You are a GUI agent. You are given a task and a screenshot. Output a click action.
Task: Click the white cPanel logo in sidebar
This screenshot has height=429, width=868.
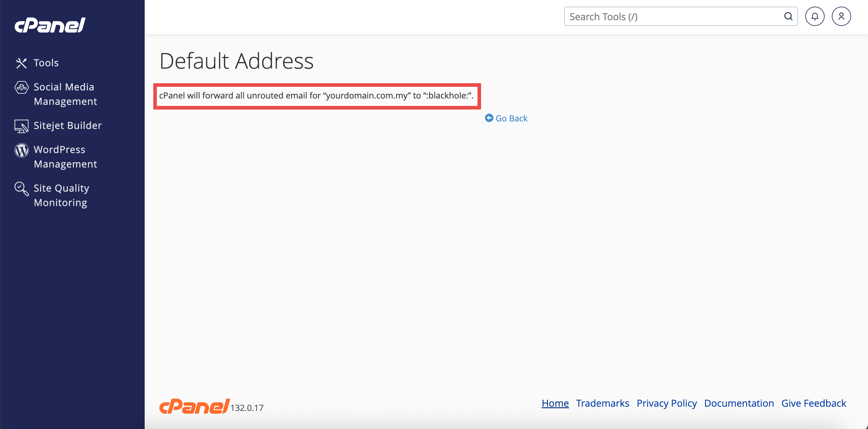pos(50,25)
